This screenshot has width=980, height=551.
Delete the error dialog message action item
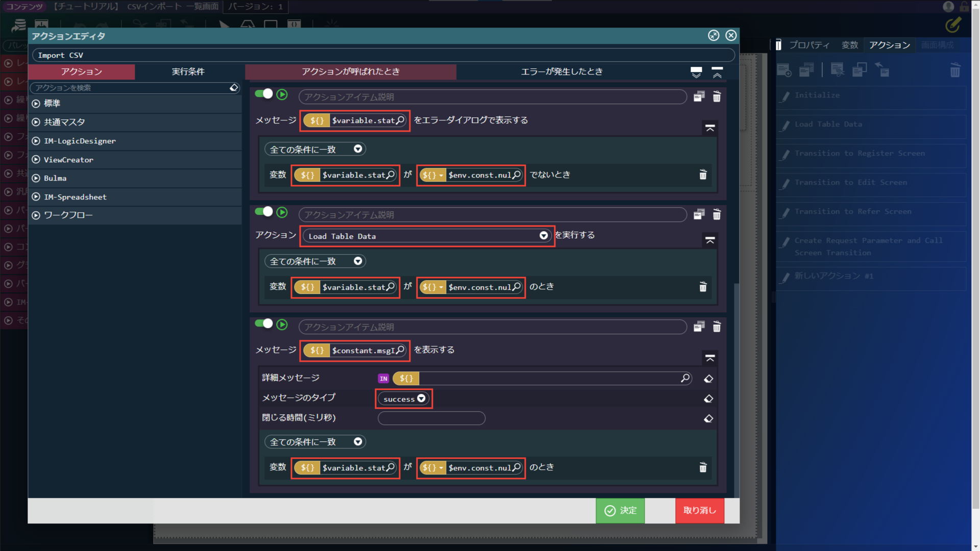pos(717,97)
